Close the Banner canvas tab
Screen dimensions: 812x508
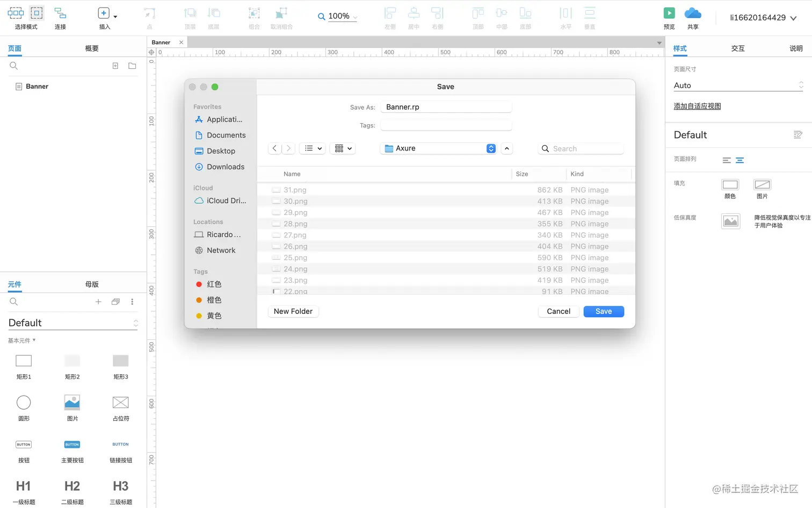click(181, 42)
